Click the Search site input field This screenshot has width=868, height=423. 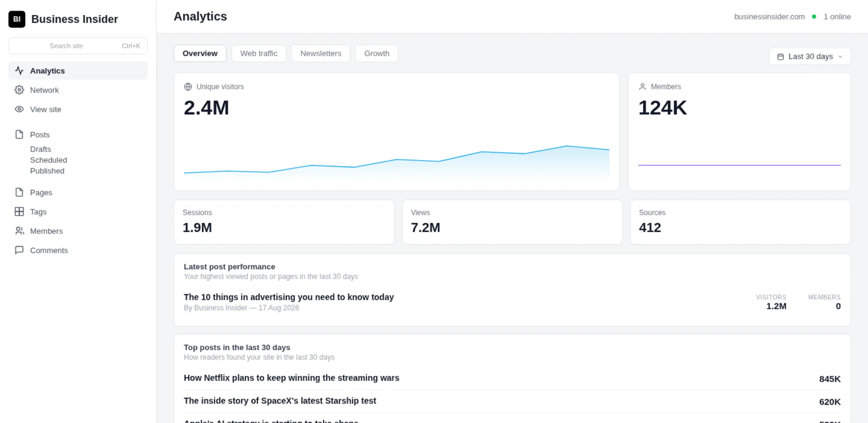click(78, 46)
